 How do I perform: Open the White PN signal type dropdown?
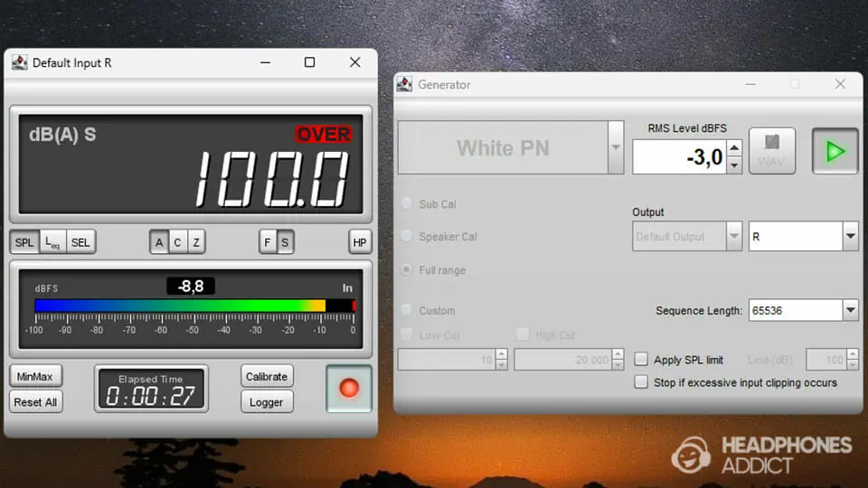pyautogui.click(x=616, y=147)
